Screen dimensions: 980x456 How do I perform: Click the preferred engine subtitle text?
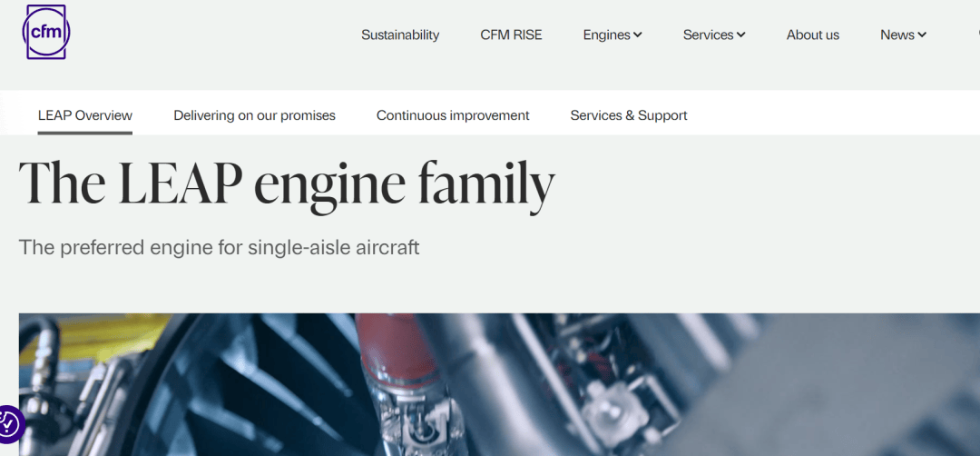point(219,247)
